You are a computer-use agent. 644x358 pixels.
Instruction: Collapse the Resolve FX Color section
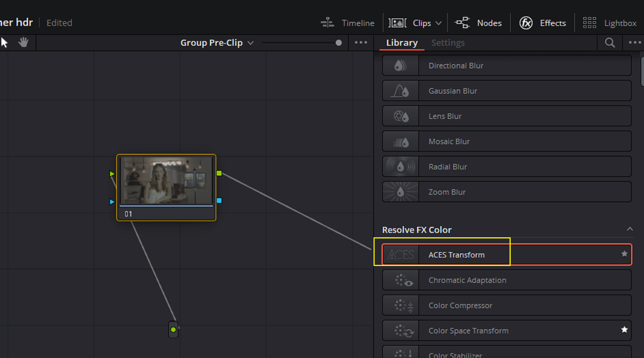[x=629, y=229]
